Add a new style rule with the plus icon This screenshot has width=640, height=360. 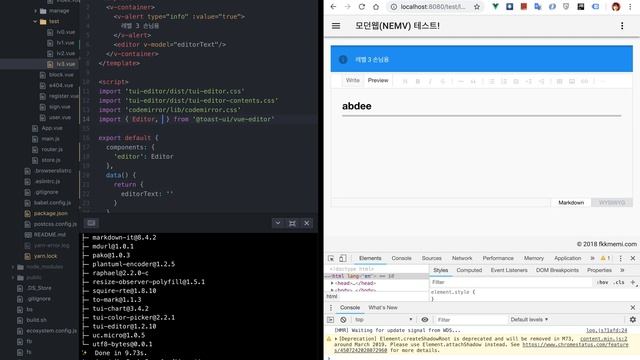pyautogui.click(x=633, y=282)
